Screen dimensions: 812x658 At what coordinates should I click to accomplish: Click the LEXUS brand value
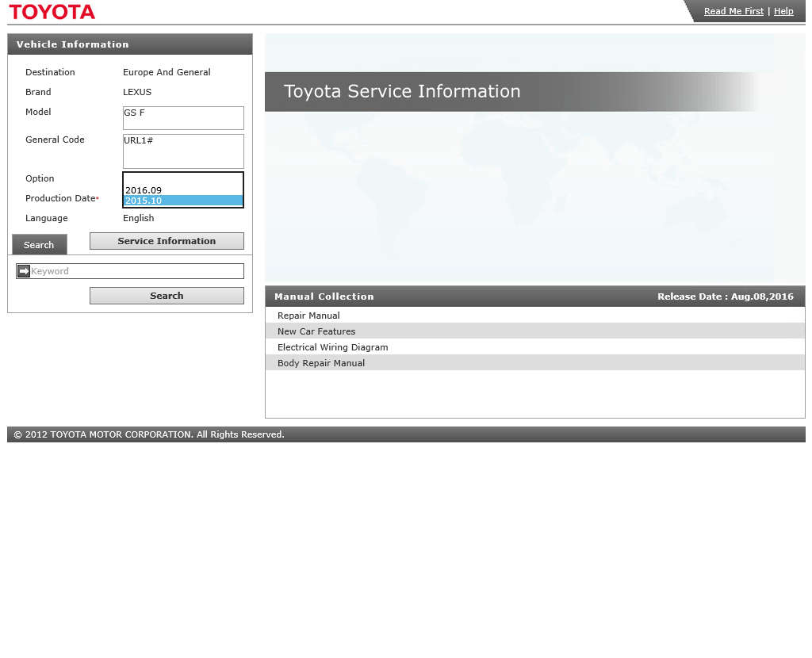click(x=137, y=92)
